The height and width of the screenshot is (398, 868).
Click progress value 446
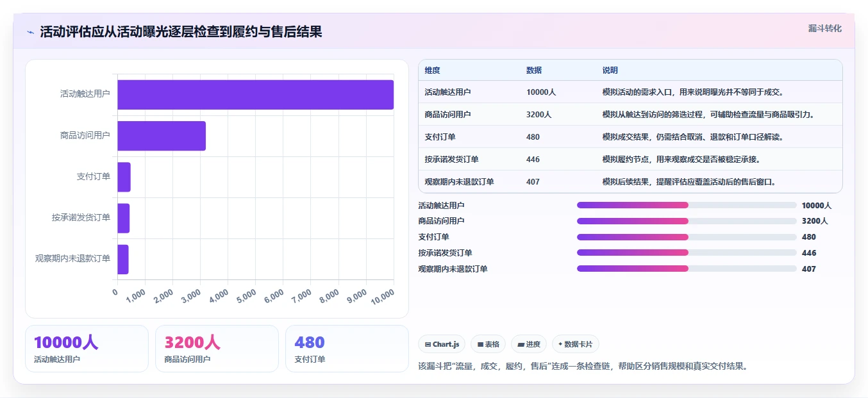809,253
